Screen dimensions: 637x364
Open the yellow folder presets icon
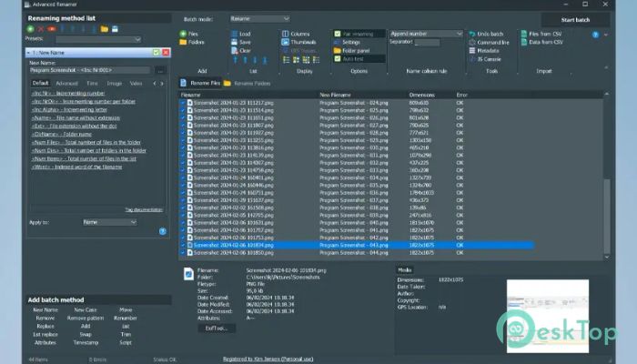[105, 29]
